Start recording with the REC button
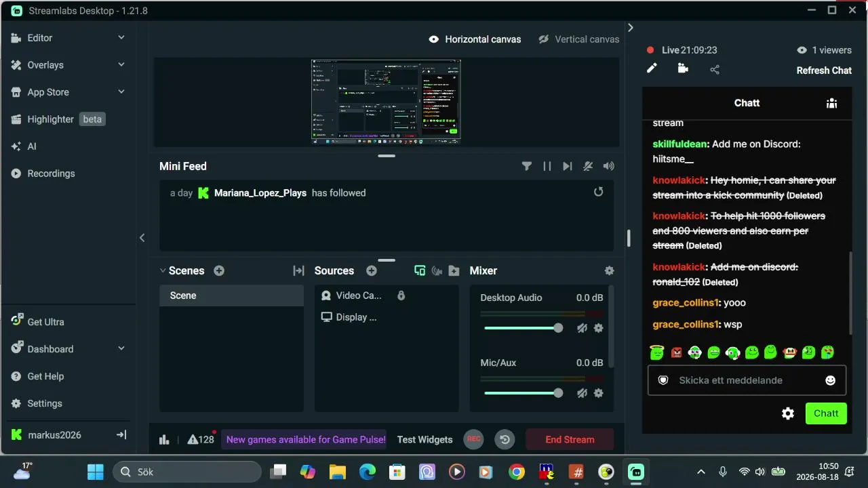This screenshot has width=868, height=488. click(474, 439)
